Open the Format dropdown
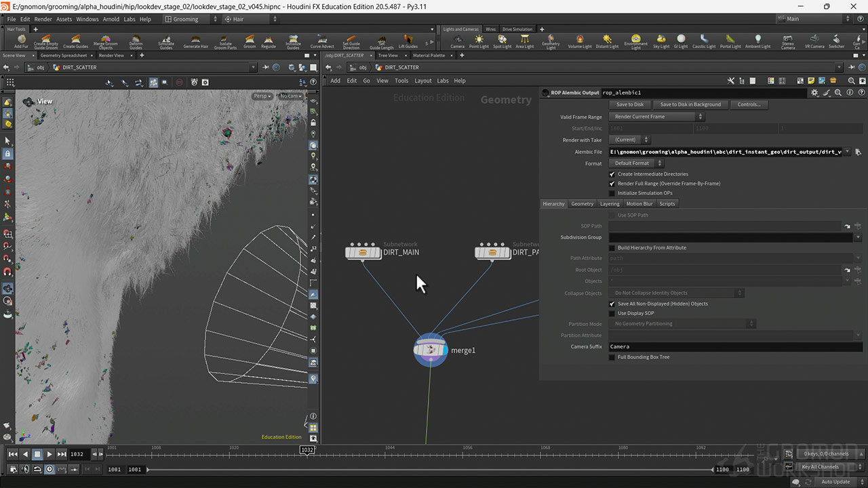This screenshot has height=488, width=868. tap(635, 163)
